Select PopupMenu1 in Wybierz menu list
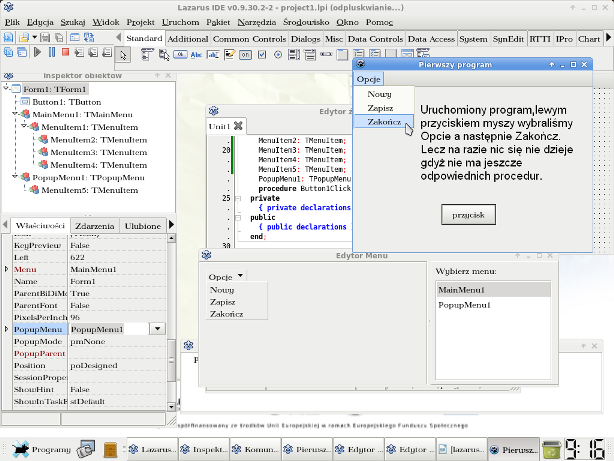This screenshot has width=614, height=461. pyautogui.click(x=493, y=305)
